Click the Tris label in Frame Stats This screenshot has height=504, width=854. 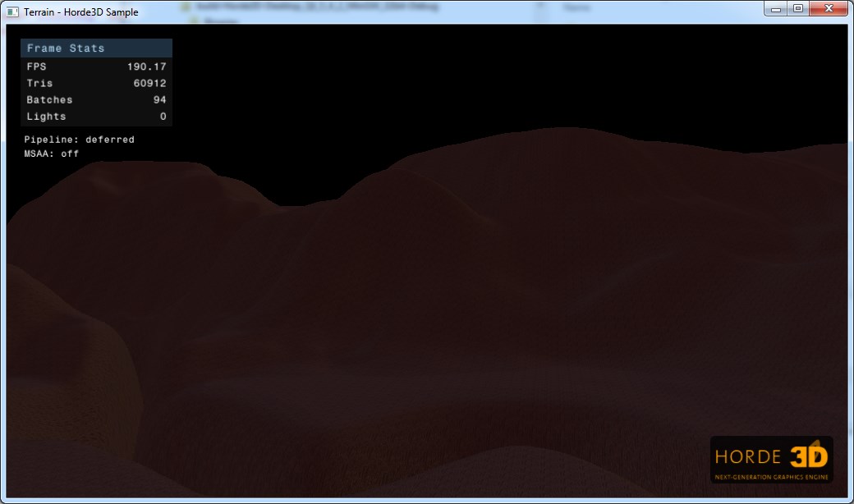(x=39, y=83)
